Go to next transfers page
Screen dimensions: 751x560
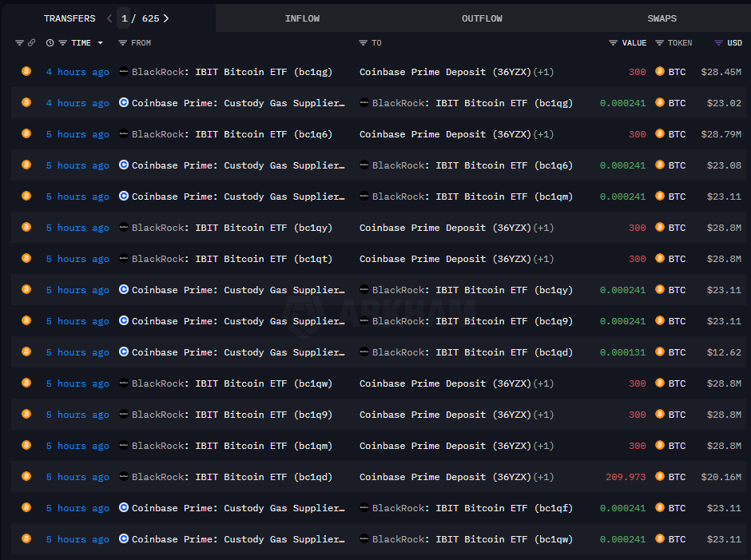[166, 18]
